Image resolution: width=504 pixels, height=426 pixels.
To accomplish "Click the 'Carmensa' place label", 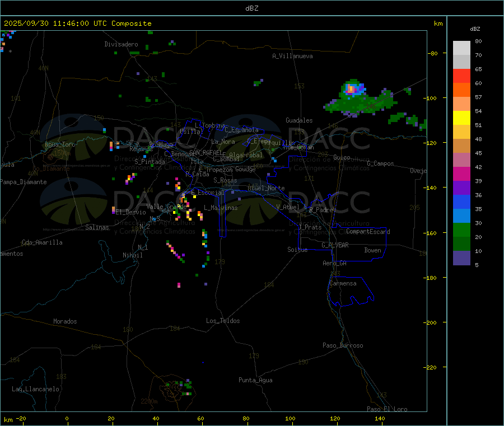I will click(x=343, y=283).
